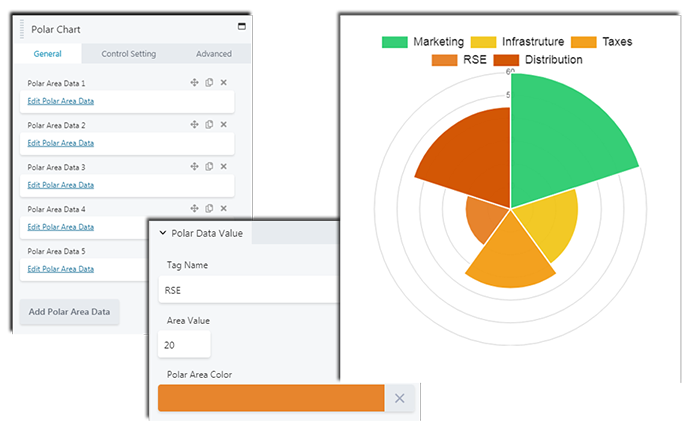This screenshot has height=430, width=690.
Task: Switch to the Control Setting tab
Action: 129,54
